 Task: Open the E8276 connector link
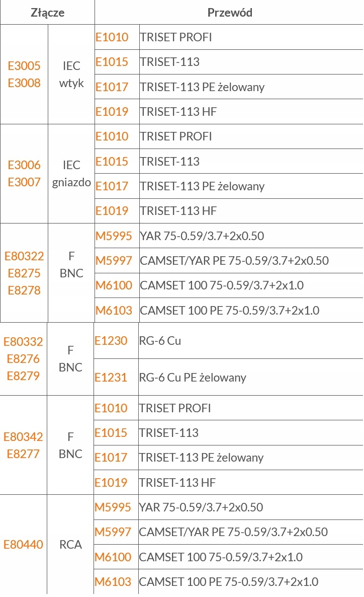tap(23, 359)
